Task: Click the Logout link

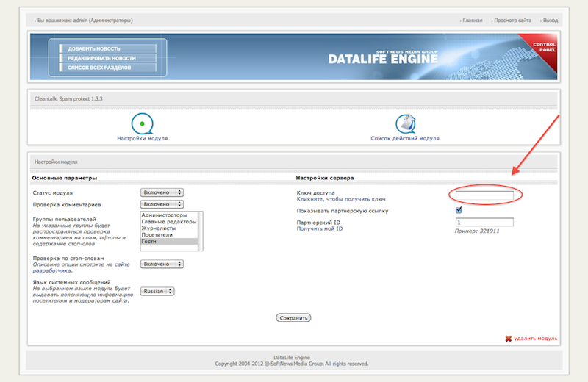Action: tap(550, 21)
